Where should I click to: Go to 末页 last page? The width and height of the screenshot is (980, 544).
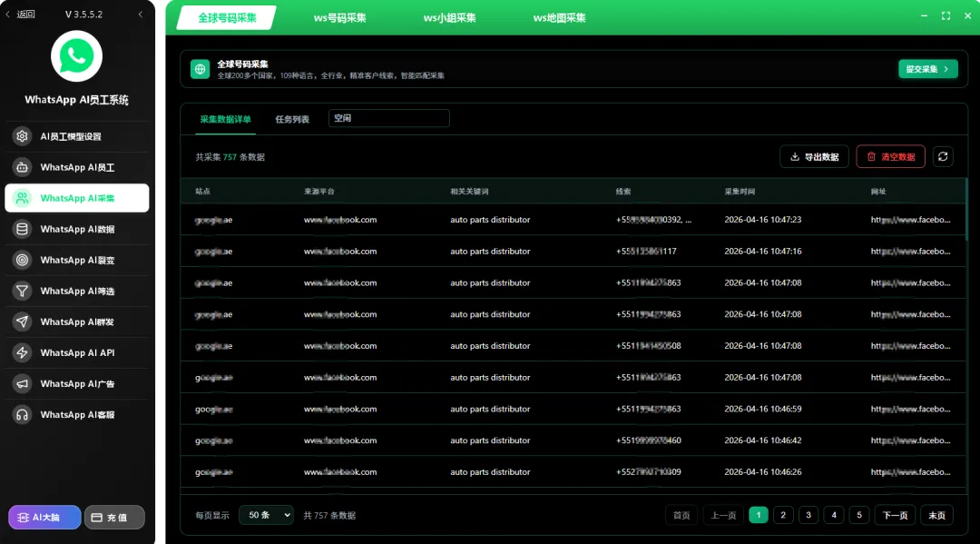coord(936,515)
